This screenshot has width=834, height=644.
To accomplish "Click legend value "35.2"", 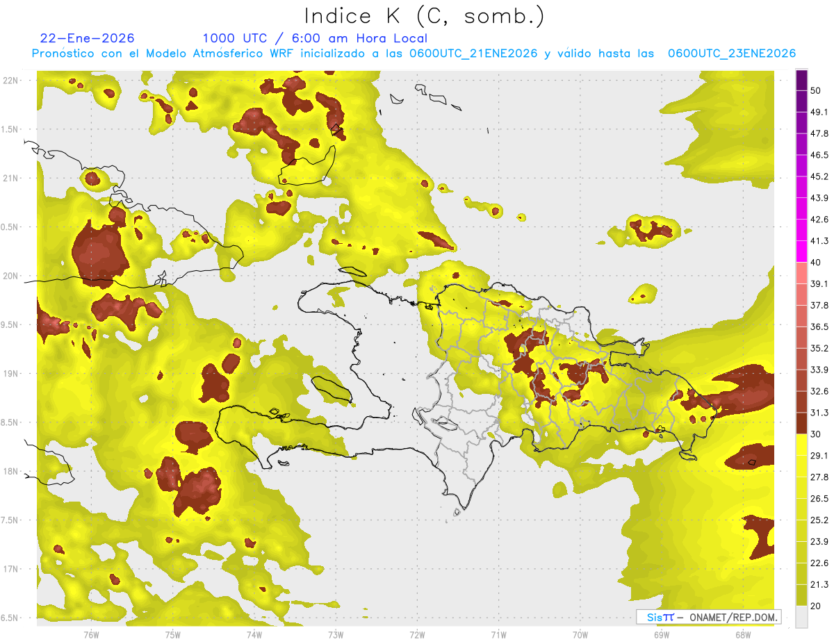I will click(819, 348).
